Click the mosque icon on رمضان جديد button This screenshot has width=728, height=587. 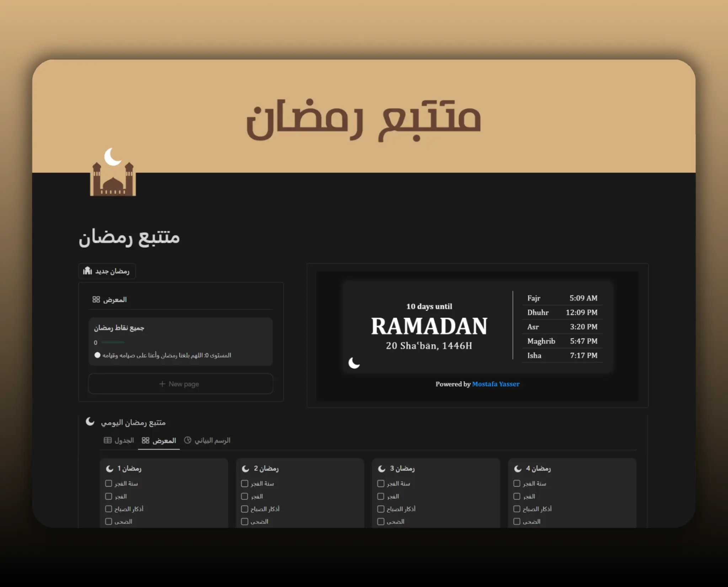(87, 271)
